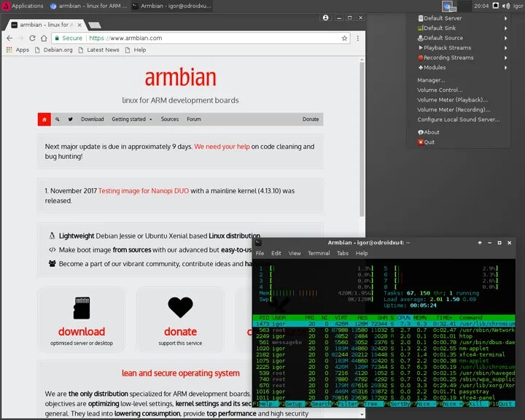This screenshot has width=525, height=420.
Task: Click the heart donate icon
Action: tap(180, 307)
